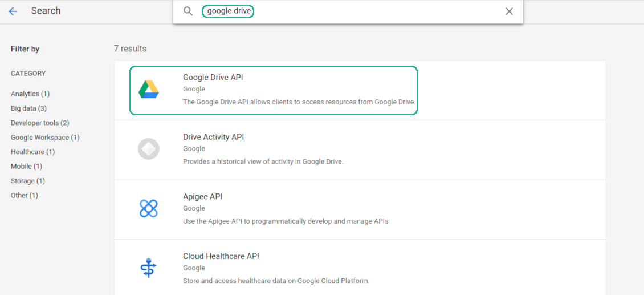644x295 pixels.
Task: Filter by Analytics category
Action: tap(30, 94)
